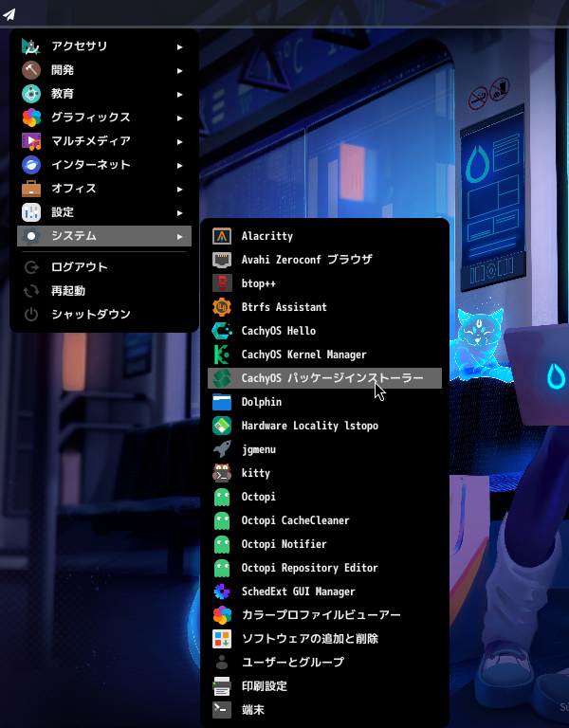Click the インターネット label text
The image size is (569, 728).
point(91,165)
